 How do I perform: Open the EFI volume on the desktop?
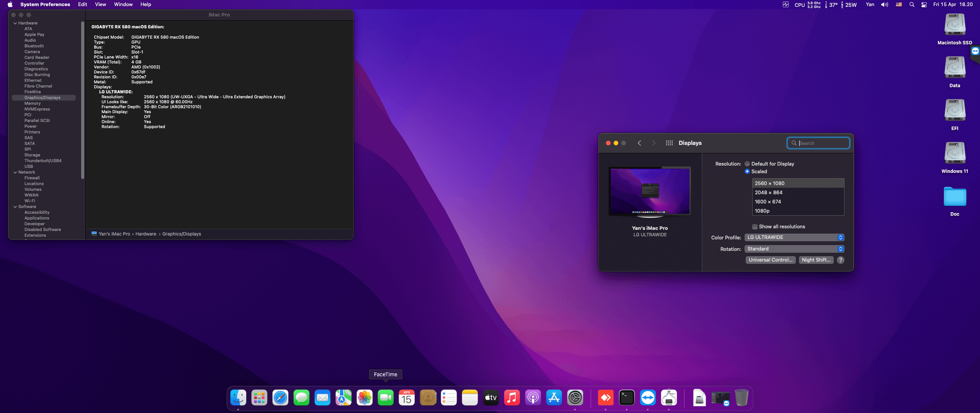click(955, 111)
